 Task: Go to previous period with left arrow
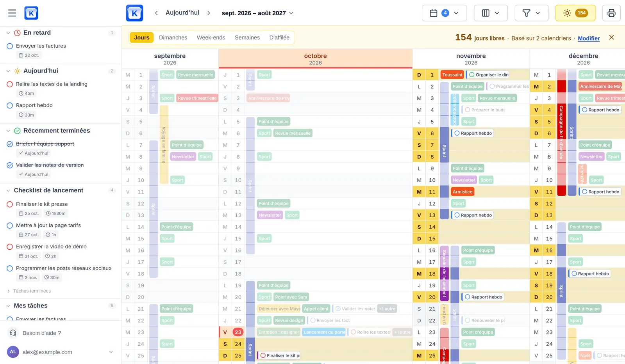click(x=156, y=13)
